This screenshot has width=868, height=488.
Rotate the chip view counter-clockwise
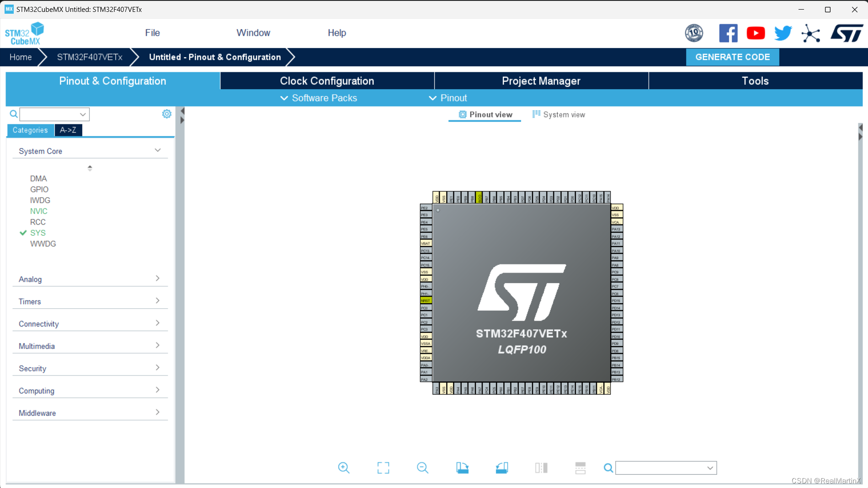click(x=501, y=467)
